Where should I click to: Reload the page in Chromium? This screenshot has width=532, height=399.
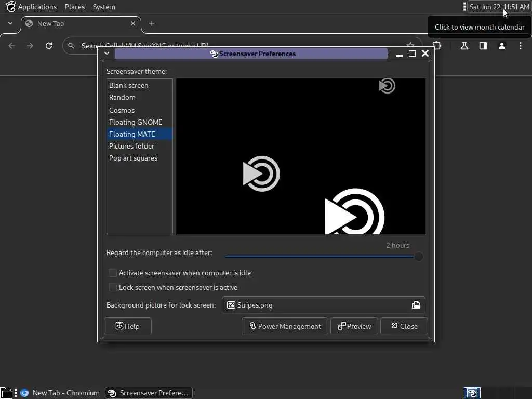[x=49, y=46]
